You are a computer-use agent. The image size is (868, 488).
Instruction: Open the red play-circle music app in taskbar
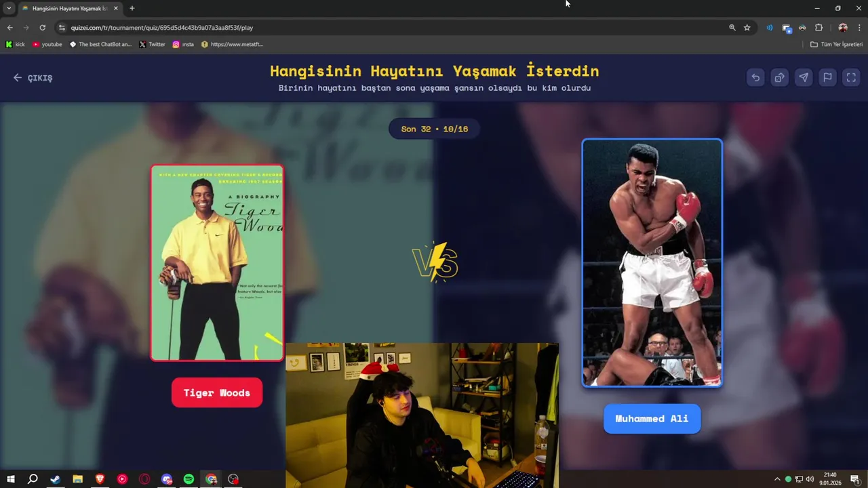122,479
